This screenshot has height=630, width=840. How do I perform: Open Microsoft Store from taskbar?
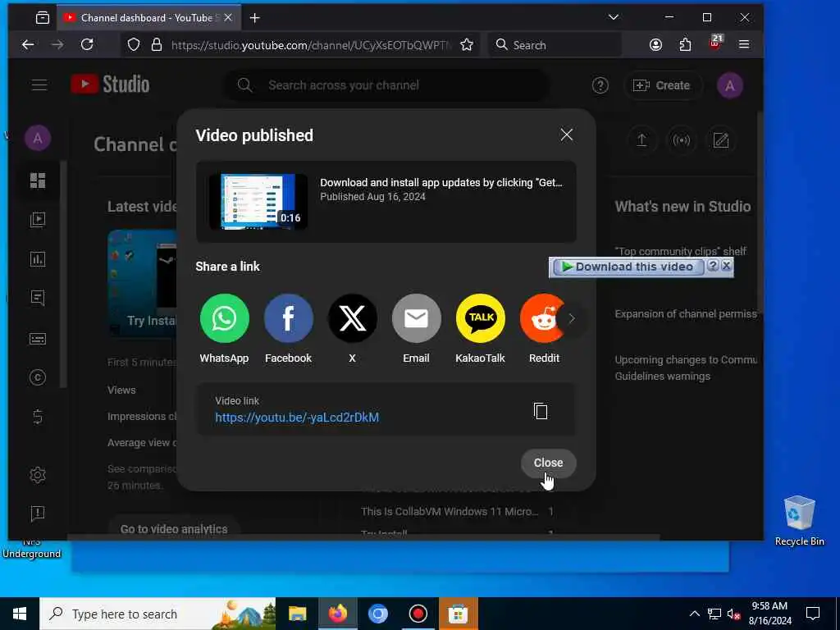point(458,614)
